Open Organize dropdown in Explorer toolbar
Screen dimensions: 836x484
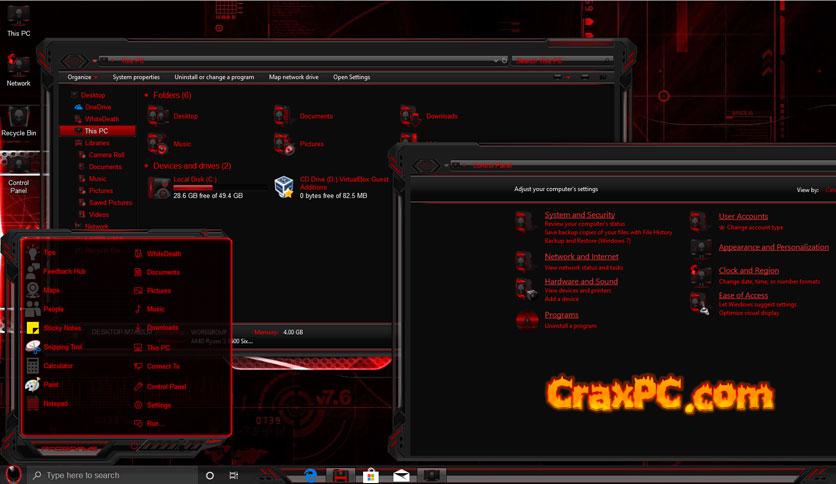click(x=83, y=77)
